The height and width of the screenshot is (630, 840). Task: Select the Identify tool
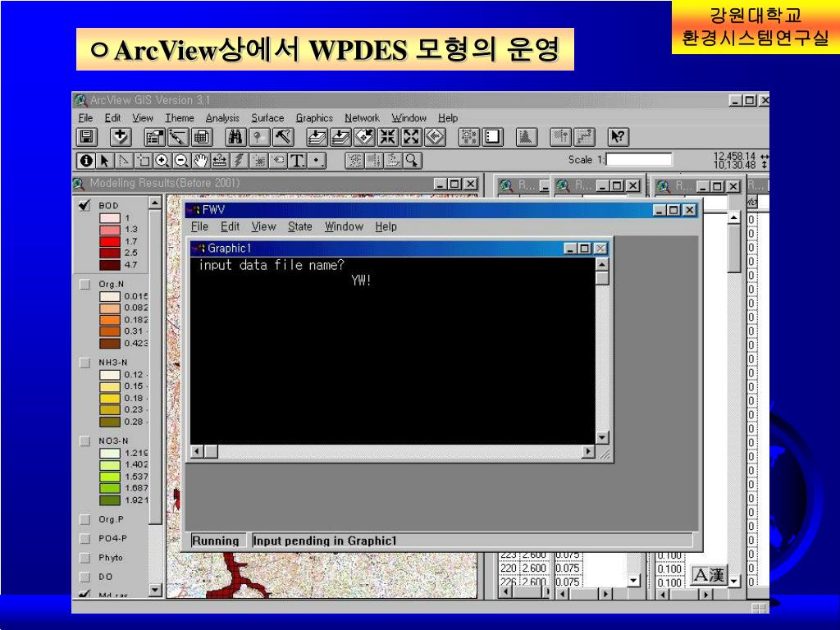[86, 160]
